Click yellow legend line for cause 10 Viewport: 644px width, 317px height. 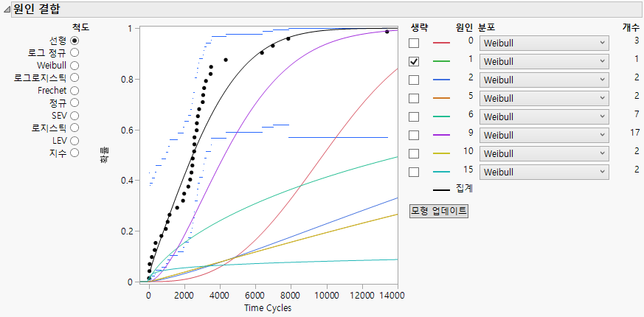[442, 153]
